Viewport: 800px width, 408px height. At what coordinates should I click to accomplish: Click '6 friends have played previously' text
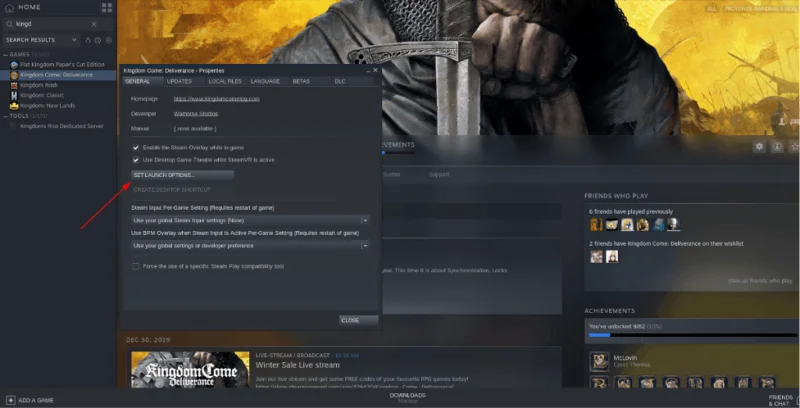click(x=631, y=212)
